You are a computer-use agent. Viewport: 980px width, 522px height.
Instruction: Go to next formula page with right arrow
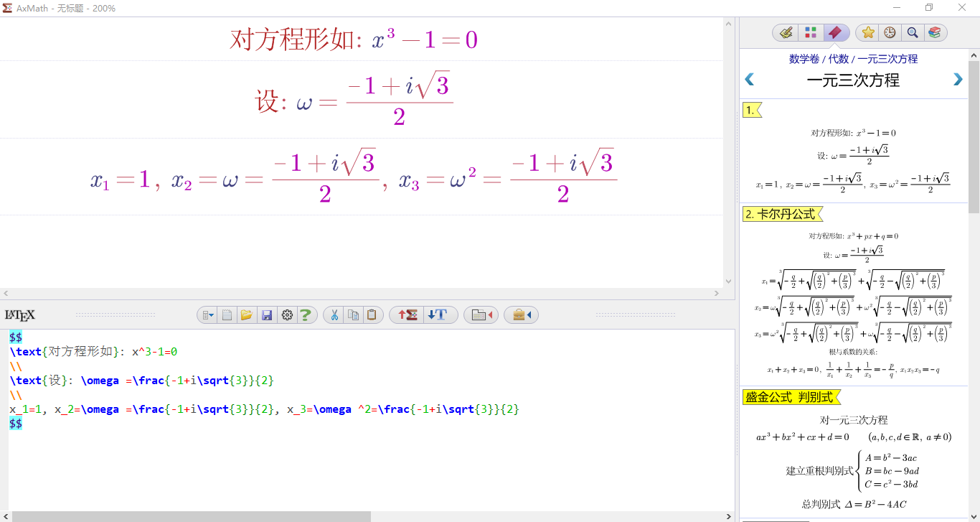[x=958, y=80]
